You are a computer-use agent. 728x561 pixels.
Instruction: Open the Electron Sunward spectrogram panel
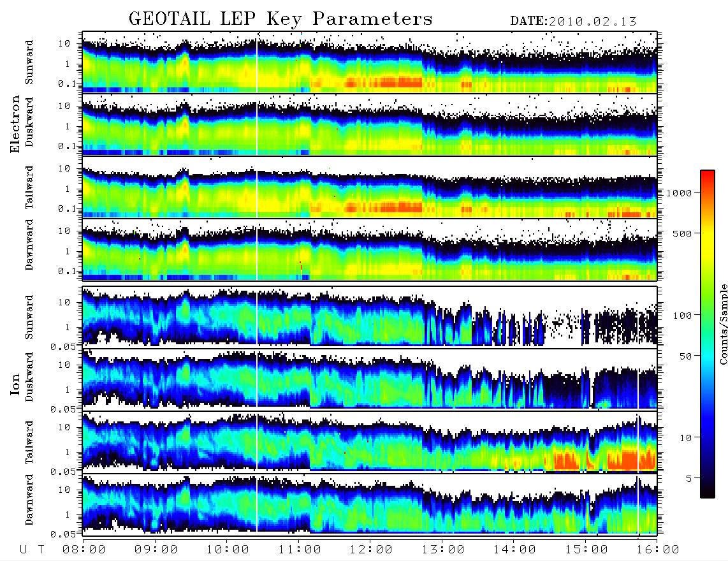pyautogui.click(x=370, y=62)
